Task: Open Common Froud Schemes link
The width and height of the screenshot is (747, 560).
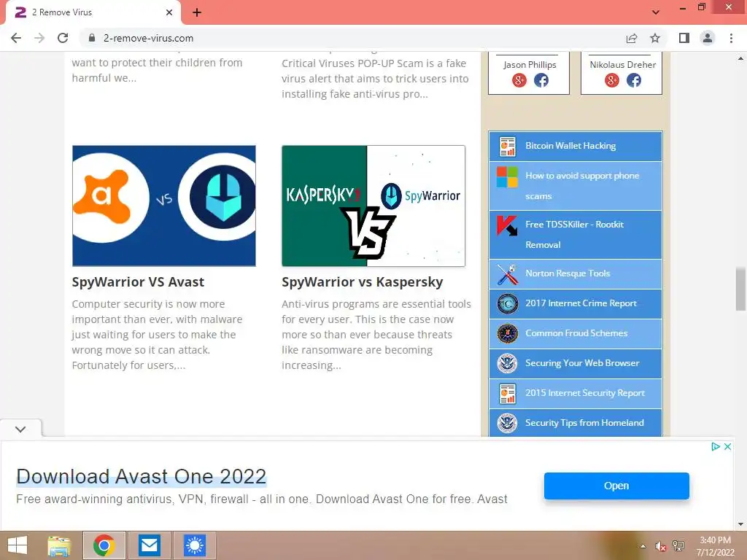Action: 576,333
